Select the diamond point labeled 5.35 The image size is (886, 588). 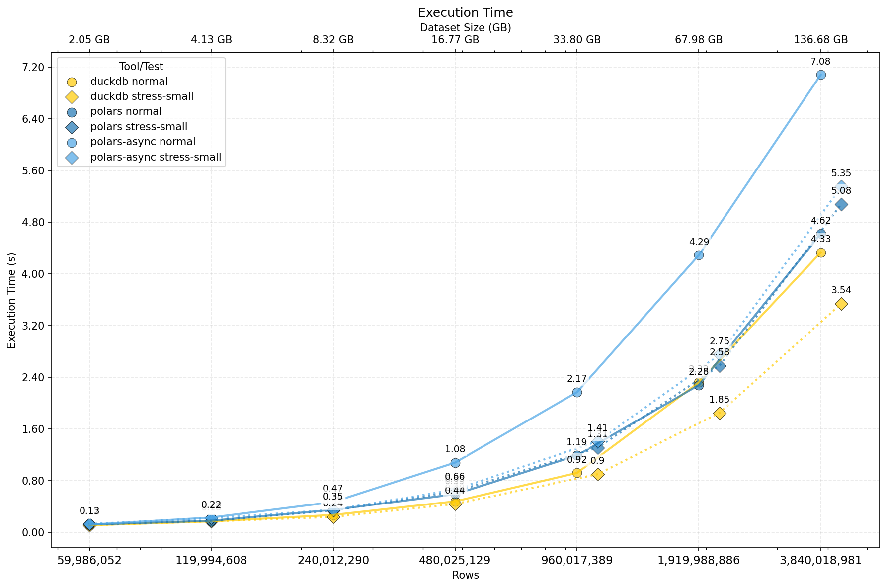841,187
